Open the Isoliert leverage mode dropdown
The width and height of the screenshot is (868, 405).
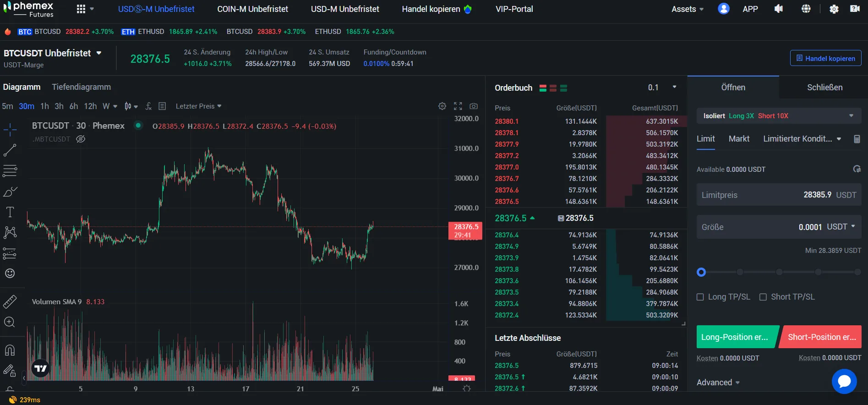pos(779,116)
